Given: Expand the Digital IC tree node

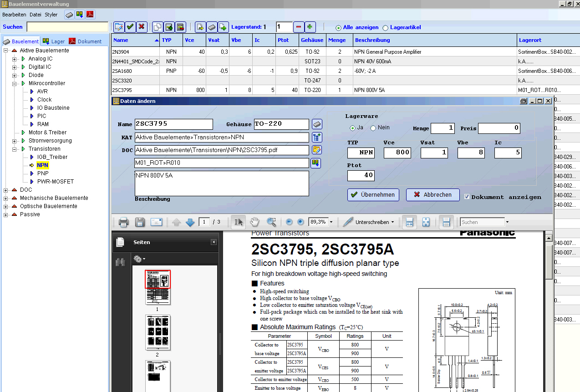Looking at the screenshot, I should point(15,67).
